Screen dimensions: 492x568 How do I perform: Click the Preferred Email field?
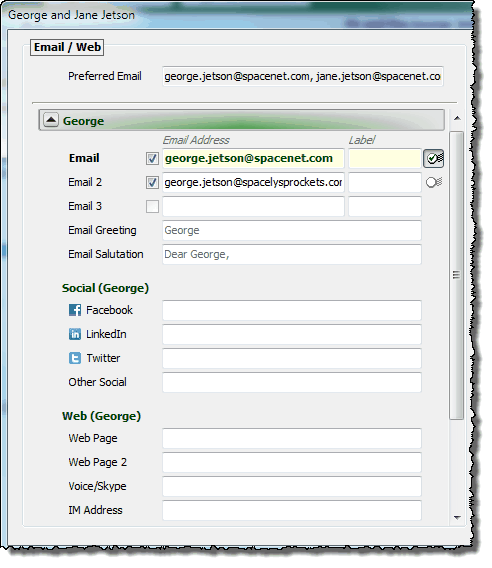click(303, 76)
